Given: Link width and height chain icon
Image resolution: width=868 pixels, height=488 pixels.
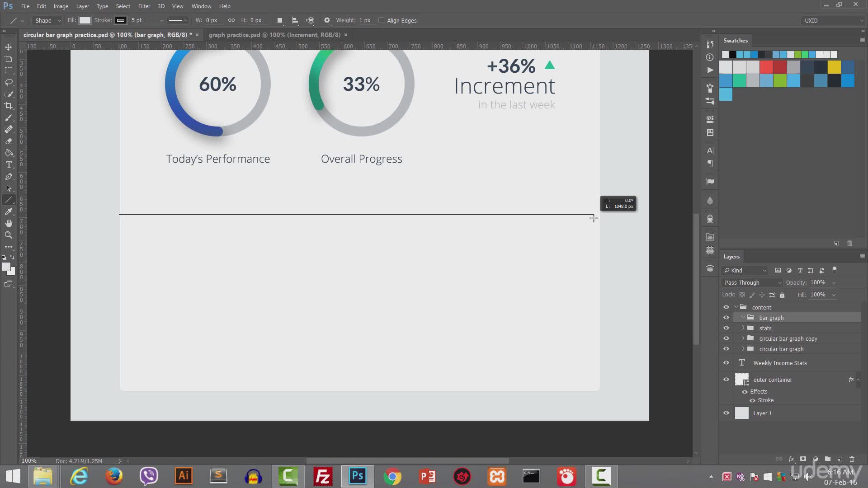Looking at the screenshot, I should tap(231, 20).
